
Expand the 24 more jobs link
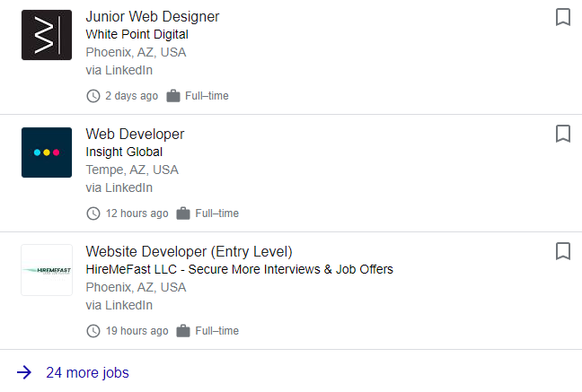87,373
